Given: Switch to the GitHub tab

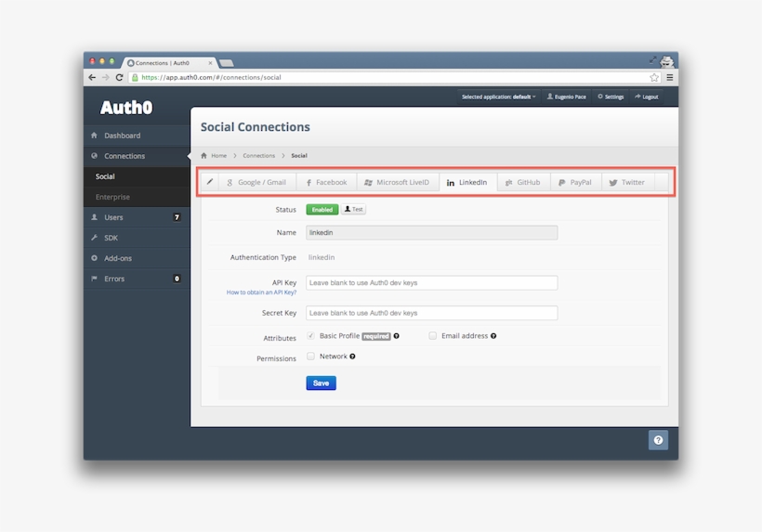Looking at the screenshot, I should click(x=523, y=183).
